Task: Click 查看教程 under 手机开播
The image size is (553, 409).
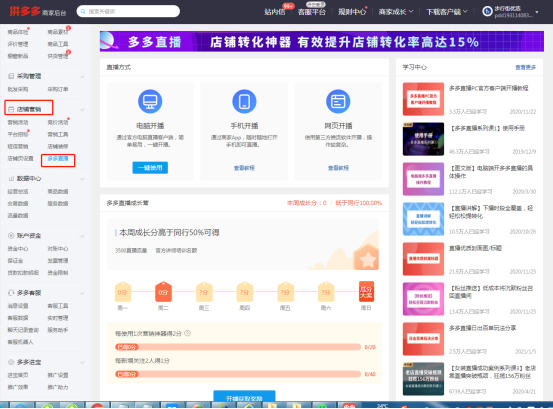Action: 244,168
